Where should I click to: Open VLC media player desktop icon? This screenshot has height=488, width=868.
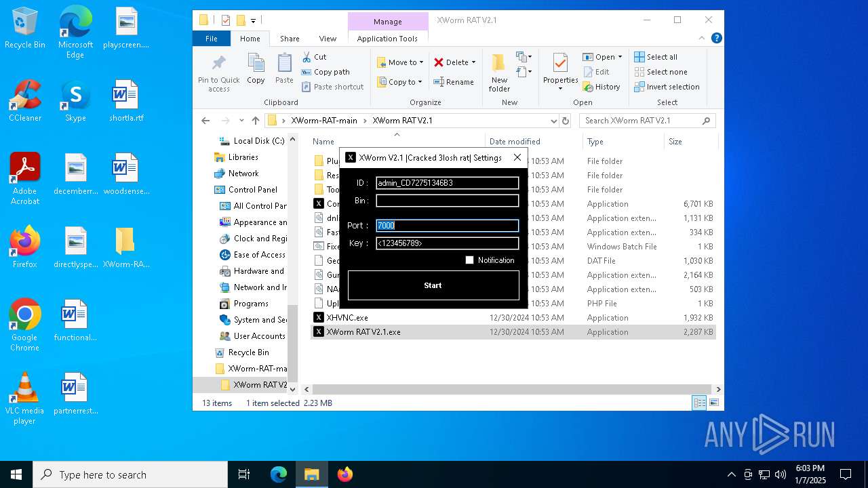click(24, 399)
